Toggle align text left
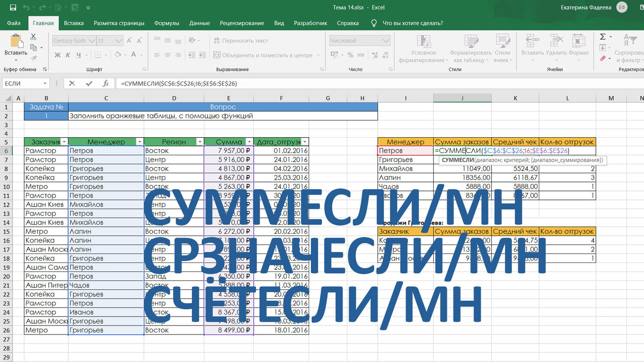Image resolution: width=644 pixels, height=362 pixels. point(157,55)
